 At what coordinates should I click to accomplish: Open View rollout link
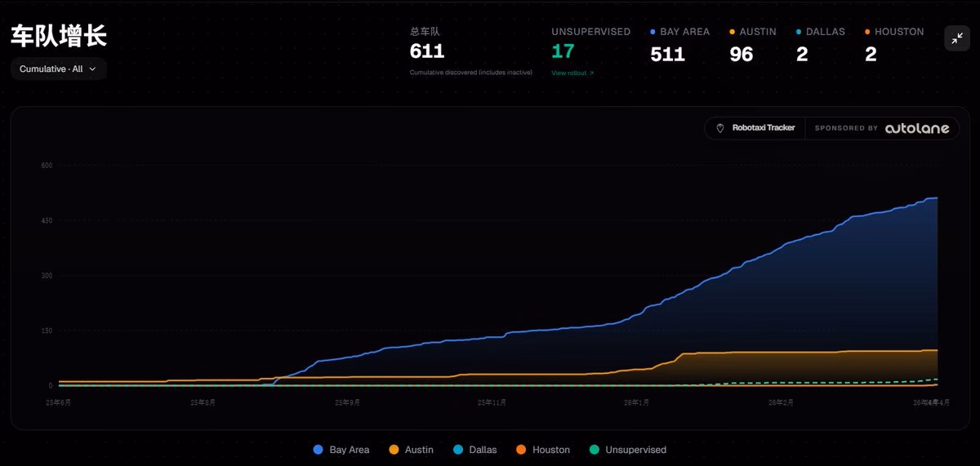(572, 73)
